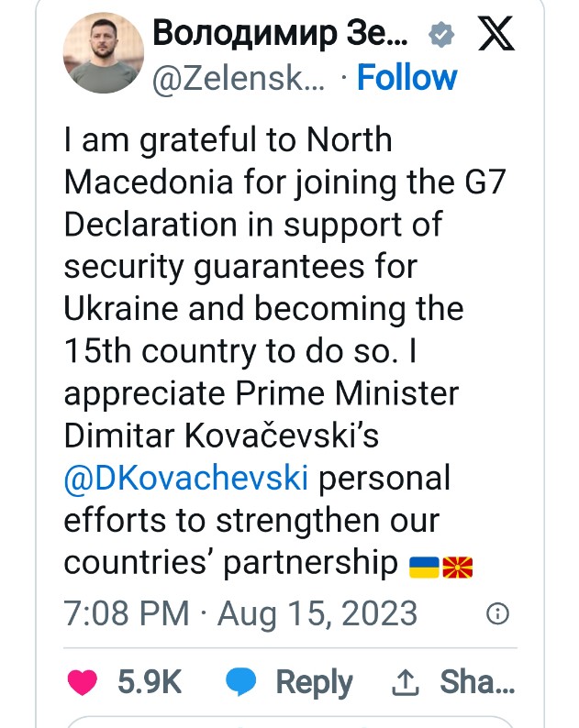Click the tweet body text about G7 Declaration

[x=284, y=350]
